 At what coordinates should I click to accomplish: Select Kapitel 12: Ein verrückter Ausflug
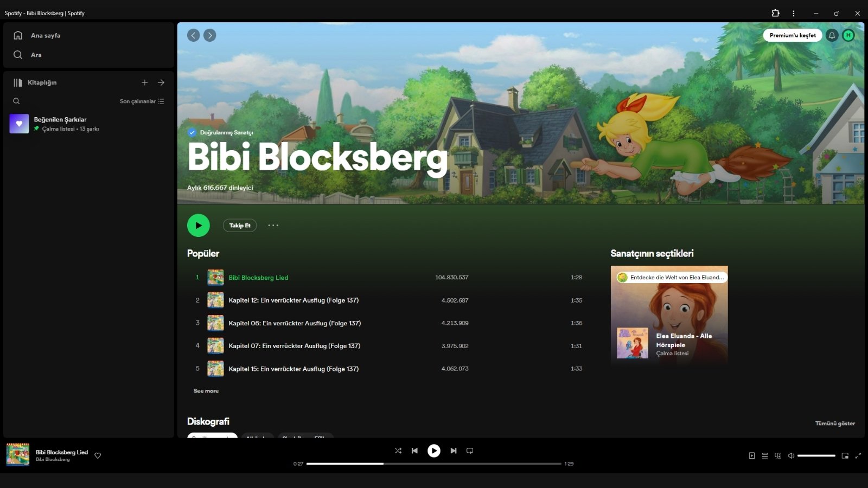pyautogui.click(x=293, y=300)
